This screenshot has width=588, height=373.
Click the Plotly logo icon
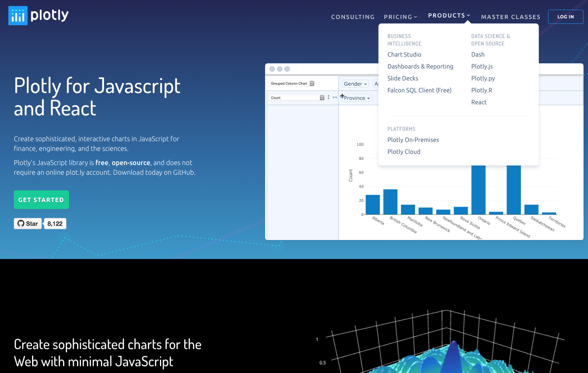point(18,16)
